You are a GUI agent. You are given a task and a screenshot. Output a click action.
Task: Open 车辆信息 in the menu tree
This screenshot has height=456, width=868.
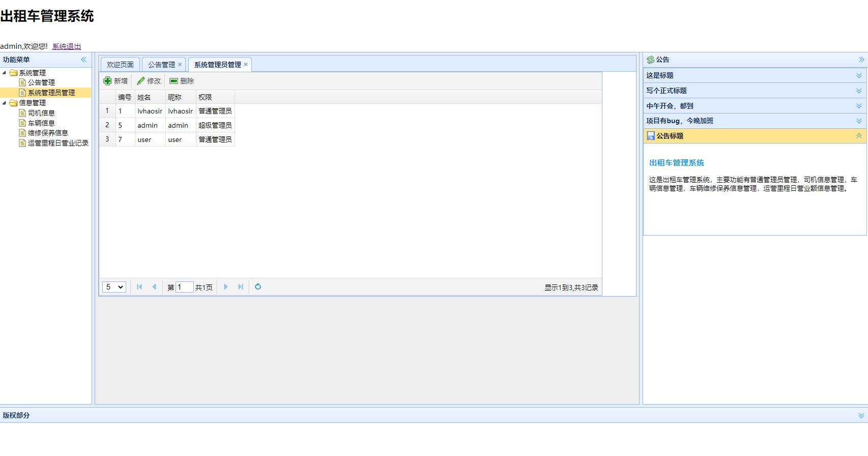coord(41,123)
